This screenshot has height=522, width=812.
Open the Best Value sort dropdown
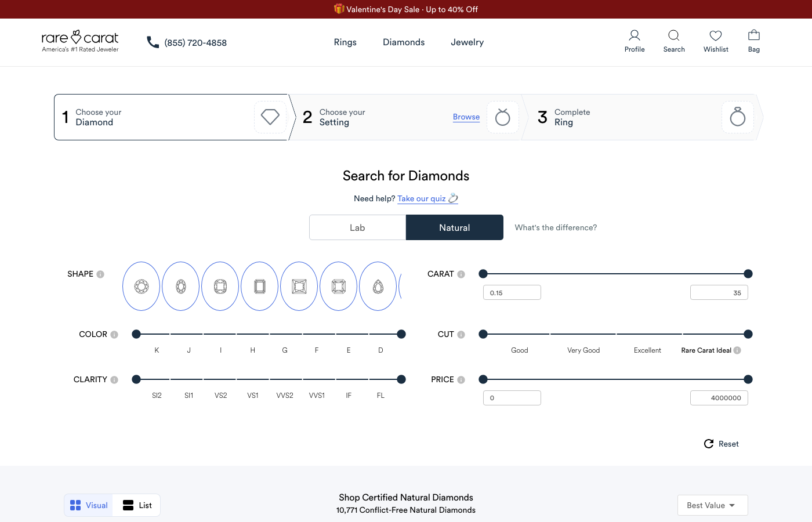pos(712,505)
